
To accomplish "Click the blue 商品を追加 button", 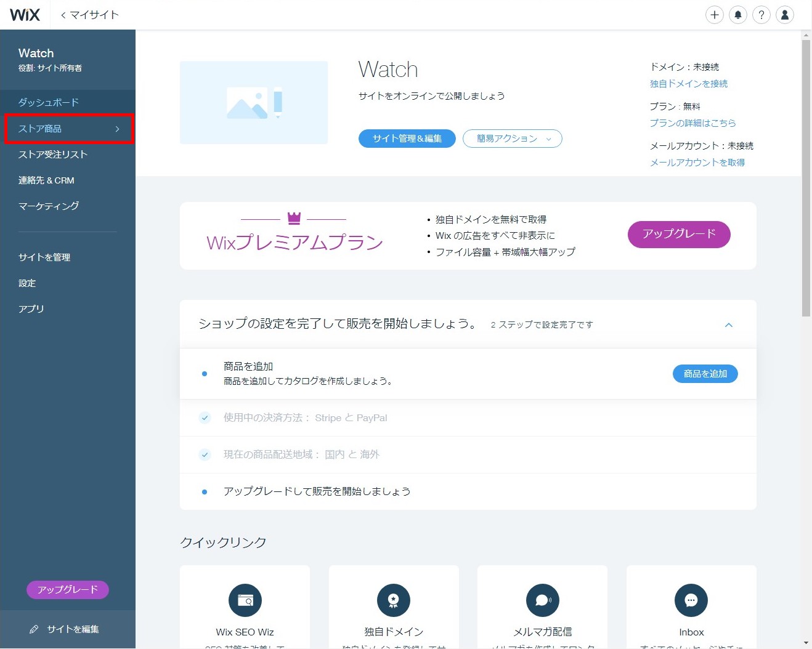I will [705, 374].
